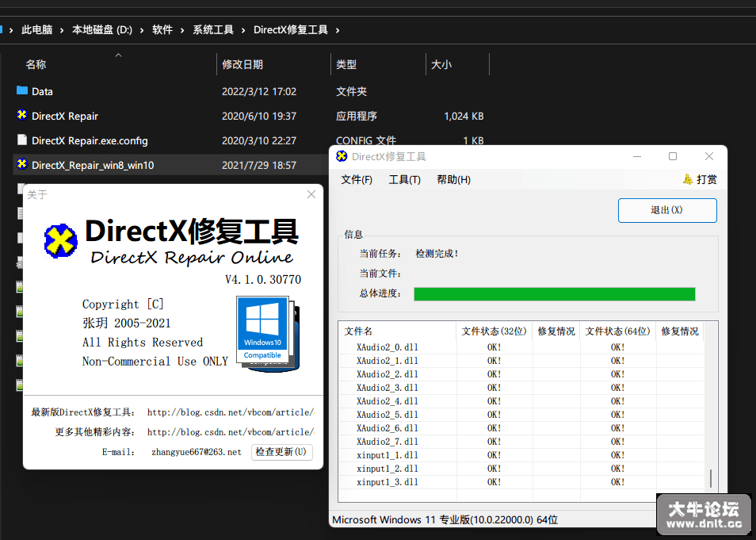Click the e-mail zhangyue667@263.net
The image size is (756, 540).
pyautogui.click(x=197, y=452)
